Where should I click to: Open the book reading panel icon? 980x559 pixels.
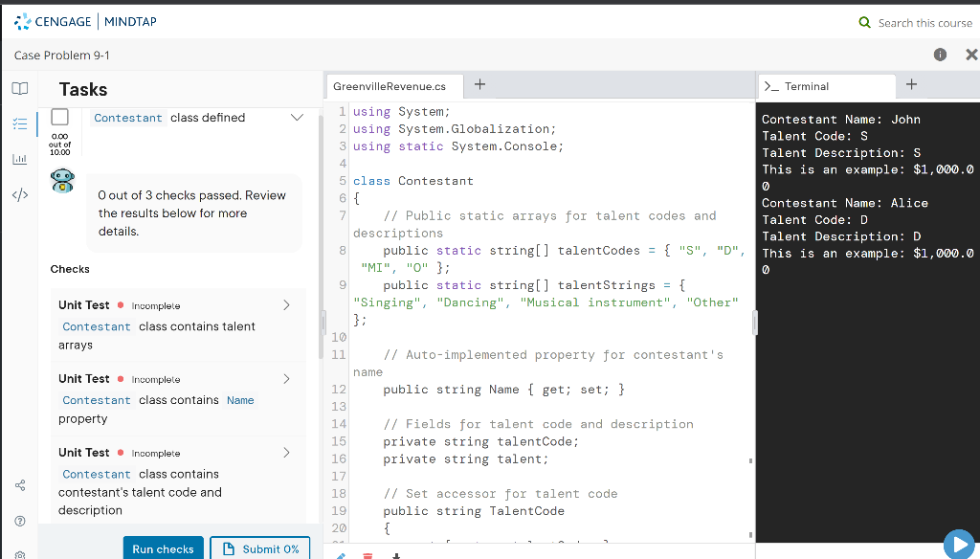click(20, 88)
